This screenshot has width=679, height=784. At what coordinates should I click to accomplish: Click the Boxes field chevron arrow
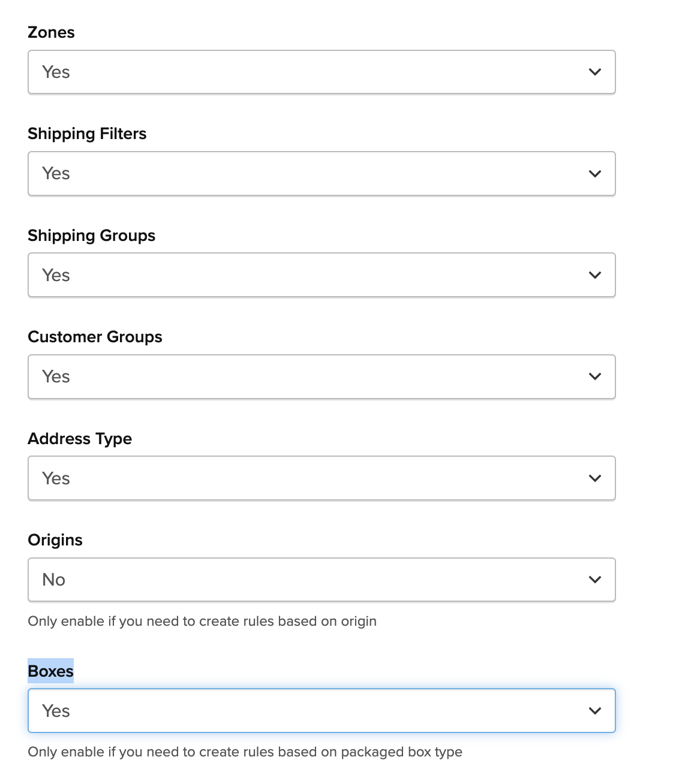tap(594, 711)
